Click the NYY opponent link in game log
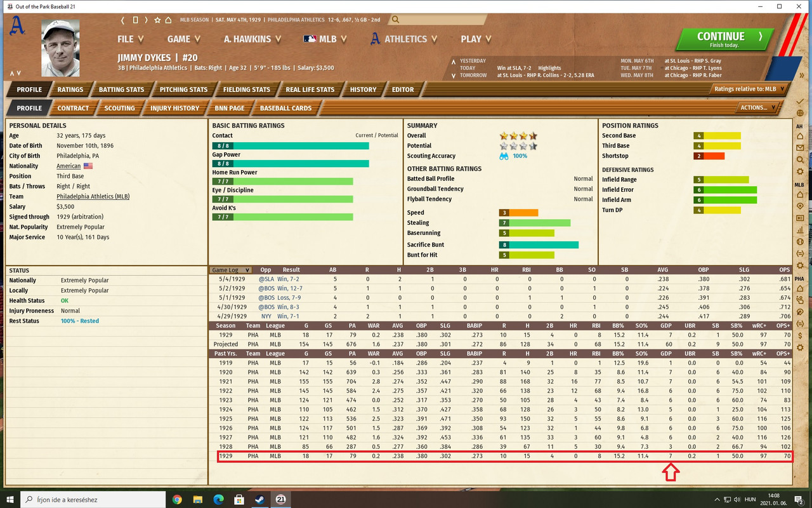812x508 pixels. point(266,316)
